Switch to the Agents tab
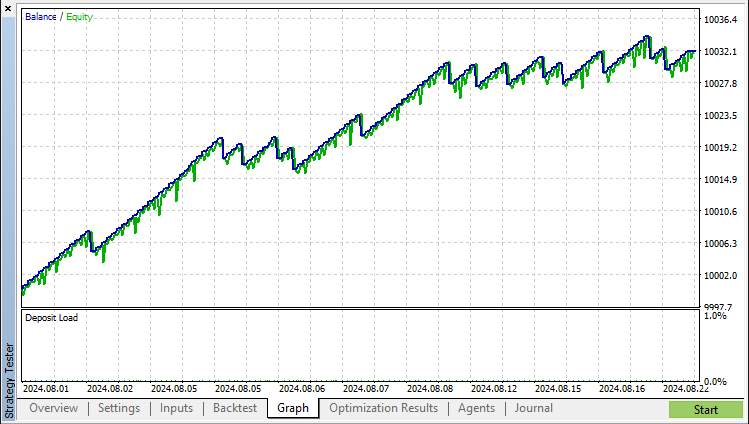The width and height of the screenshot is (749, 424). (x=476, y=408)
